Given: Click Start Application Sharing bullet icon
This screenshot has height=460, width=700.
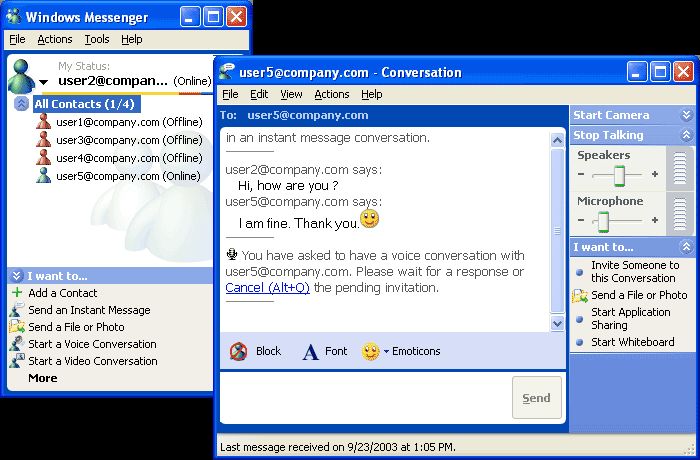Looking at the screenshot, I should click(x=579, y=319).
